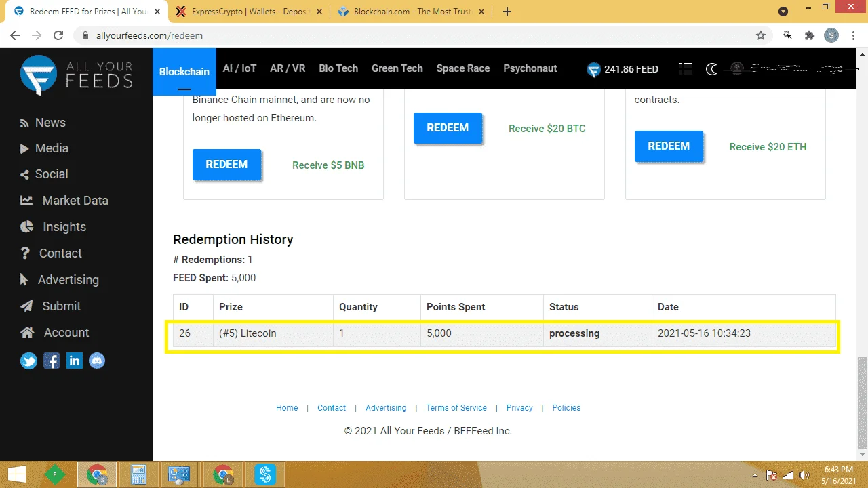Reload the page
The width and height of the screenshot is (868, 488).
pyautogui.click(x=58, y=35)
